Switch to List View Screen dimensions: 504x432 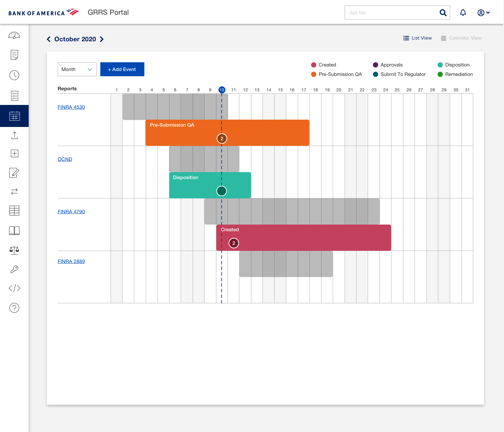tap(417, 38)
